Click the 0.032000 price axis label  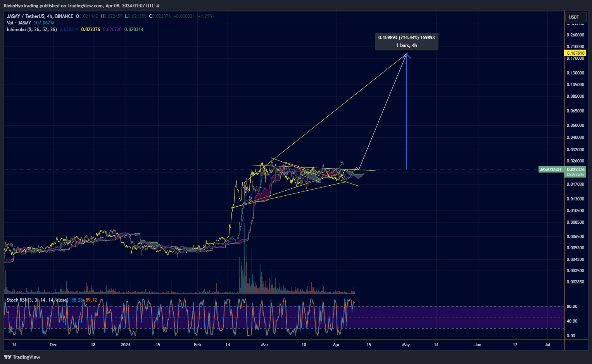pos(575,150)
